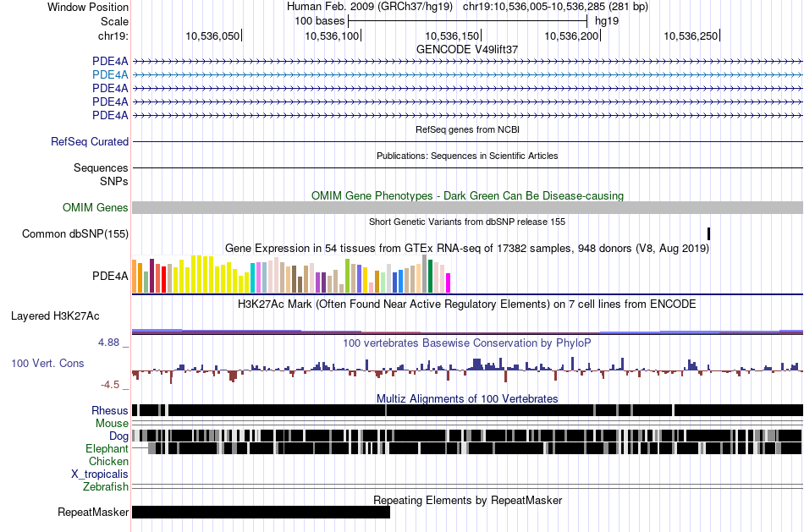Click the Chicken alignment label

coord(108,461)
